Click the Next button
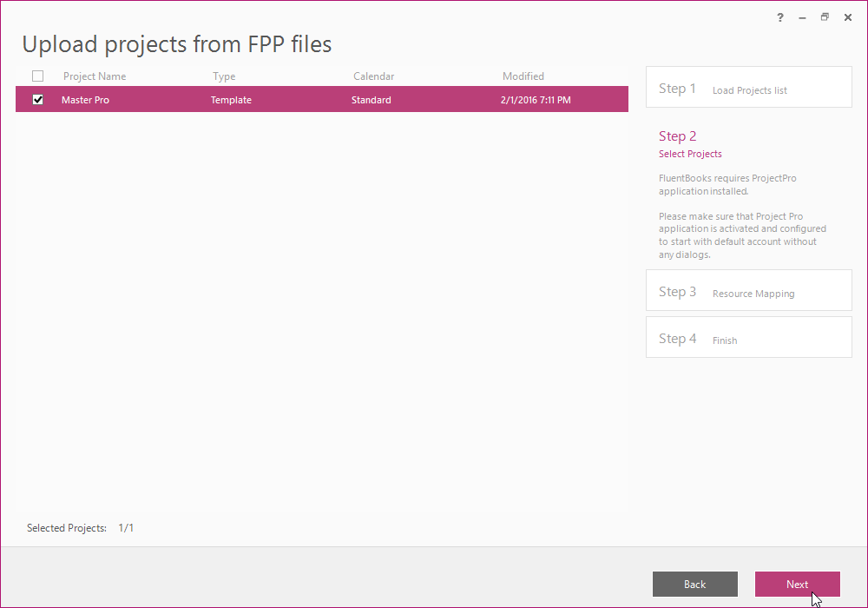Screen dimensions: 868x608 [797, 585]
